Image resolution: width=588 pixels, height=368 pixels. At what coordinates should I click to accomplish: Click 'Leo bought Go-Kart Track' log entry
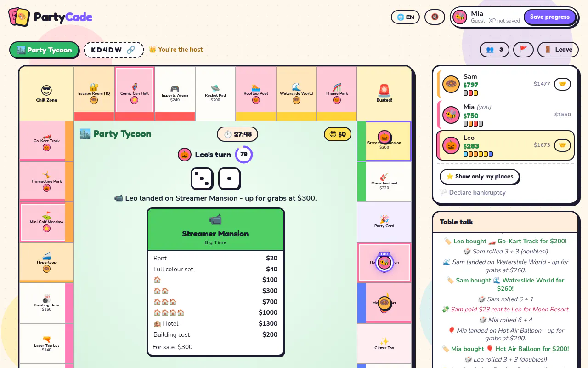(x=505, y=241)
